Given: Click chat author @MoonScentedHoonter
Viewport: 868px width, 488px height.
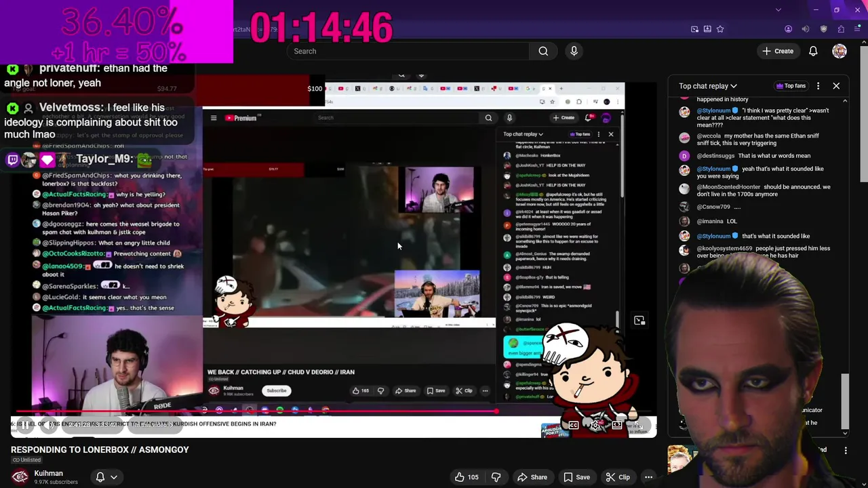Looking at the screenshot, I should [x=728, y=187].
